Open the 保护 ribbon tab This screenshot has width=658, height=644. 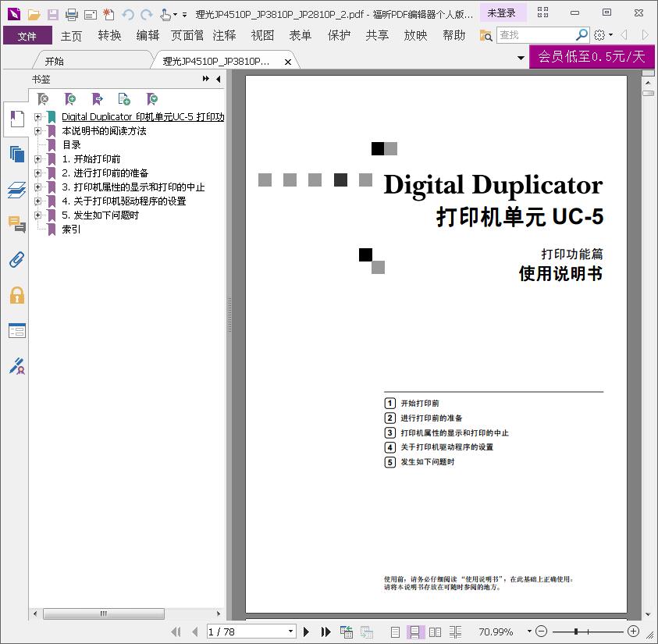pyautogui.click(x=339, y=35)
